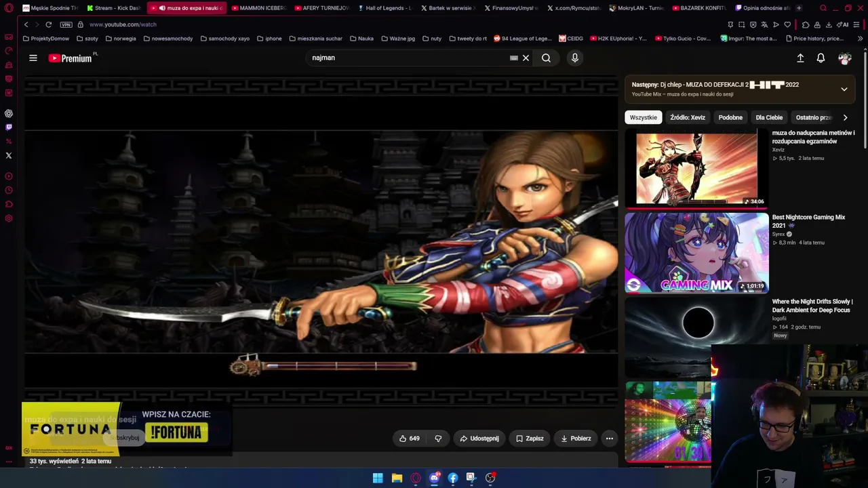The image size is (868, 488).
Task: Open Opera GX from the taskbar
Action: pos(416,478)
